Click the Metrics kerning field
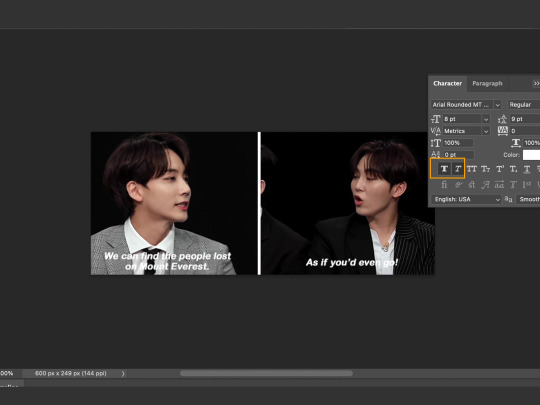Viewport: 540px width, 405px height. click(x=463, y=131)
